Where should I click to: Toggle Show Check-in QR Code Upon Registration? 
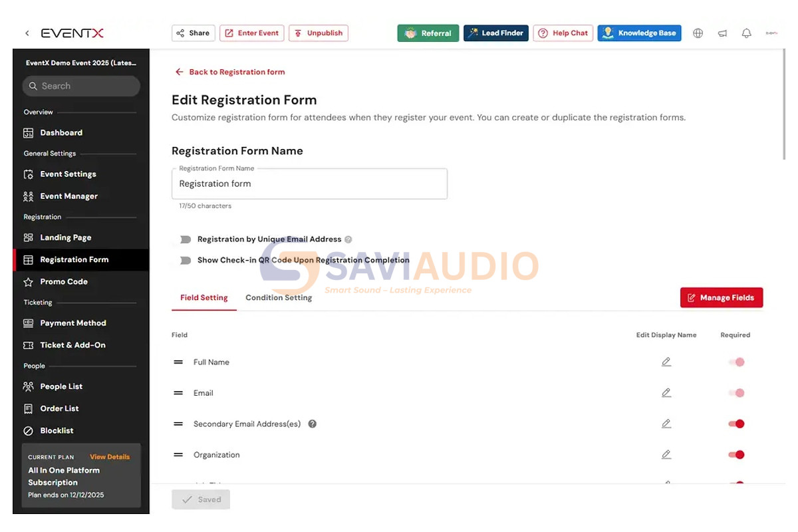coord(184,260)
